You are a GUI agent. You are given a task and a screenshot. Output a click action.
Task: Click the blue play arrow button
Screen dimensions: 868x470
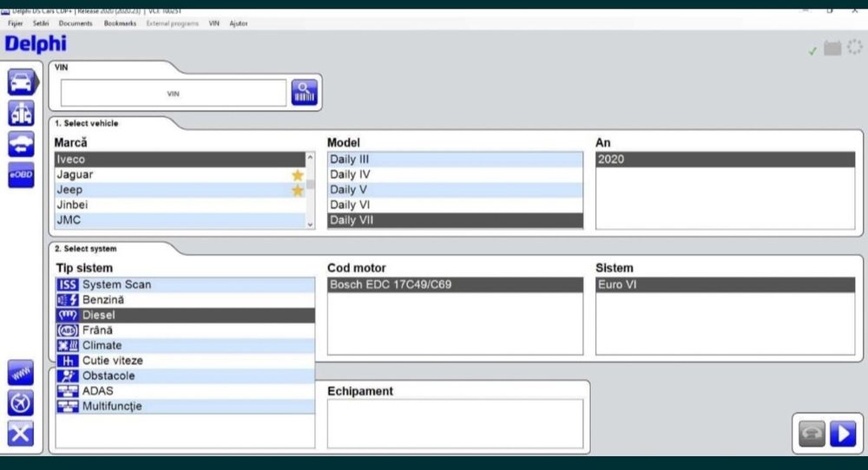point(843,434)
